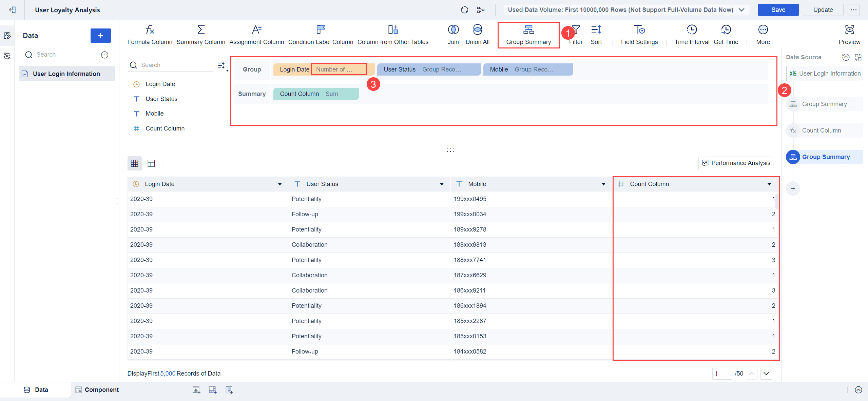Click the edit-data sidebar icon

tap(7, 36)
